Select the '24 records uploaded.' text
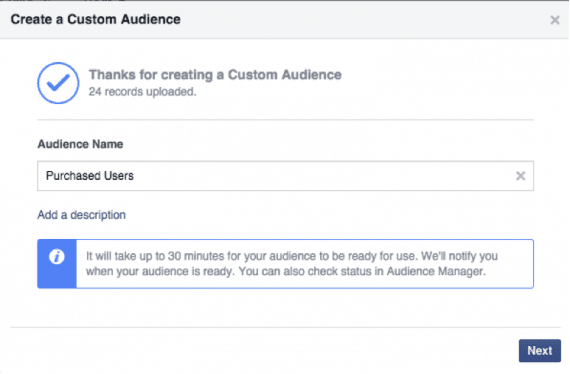 (142, 92)
